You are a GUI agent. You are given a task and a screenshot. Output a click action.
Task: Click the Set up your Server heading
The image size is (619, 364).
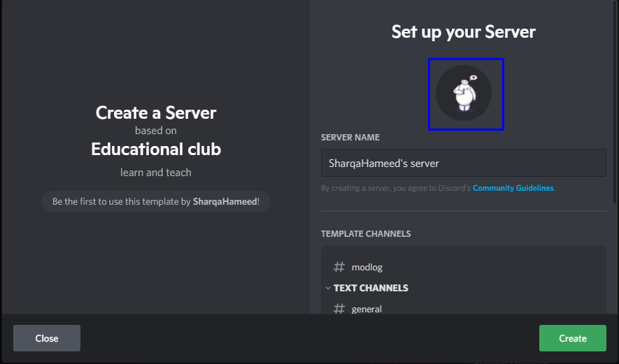tap(464, 32)
